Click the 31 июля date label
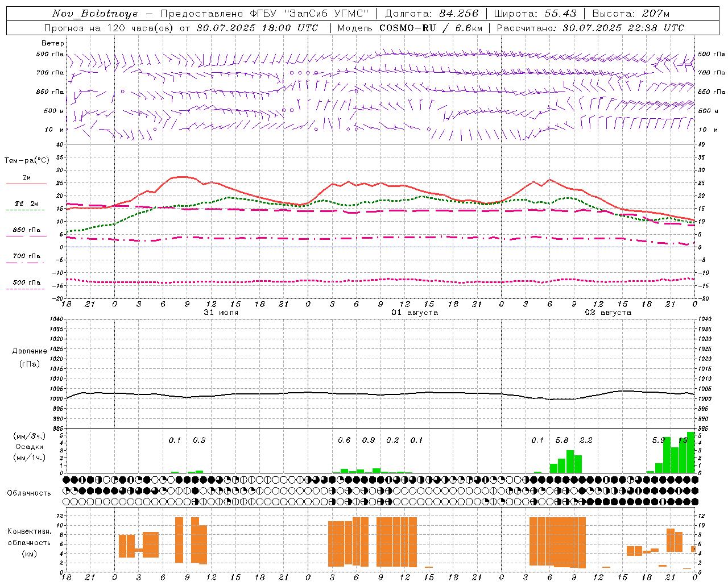The image size is (728, 582). pos(221,313)
